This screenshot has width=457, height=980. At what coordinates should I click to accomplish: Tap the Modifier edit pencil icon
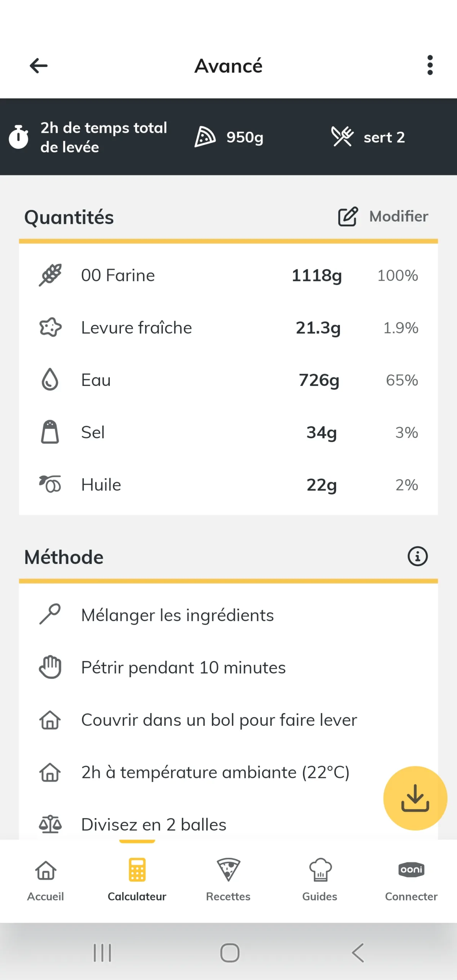(348, 217)
